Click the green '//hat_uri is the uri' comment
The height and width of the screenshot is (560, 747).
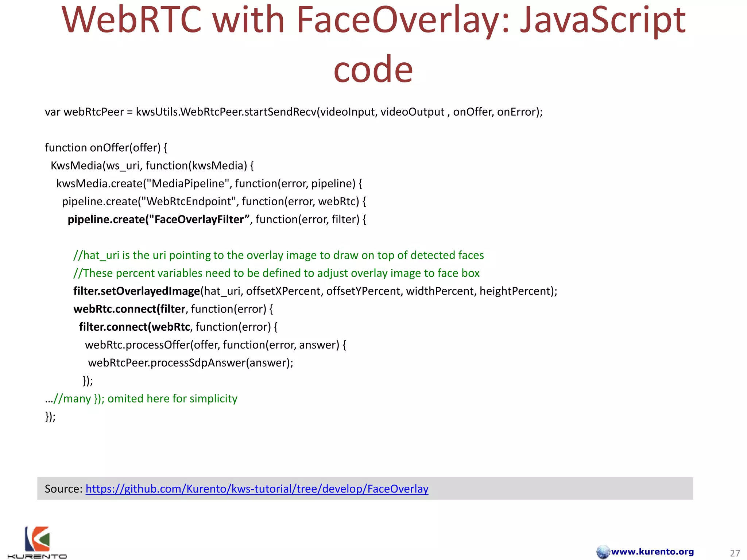tap(279, 255)
